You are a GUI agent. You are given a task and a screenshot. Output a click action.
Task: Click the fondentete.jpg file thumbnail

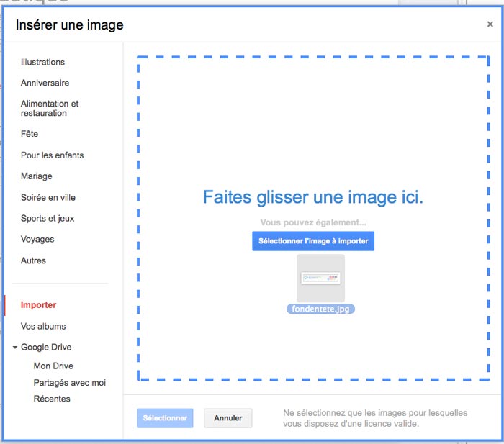point(320,278)
